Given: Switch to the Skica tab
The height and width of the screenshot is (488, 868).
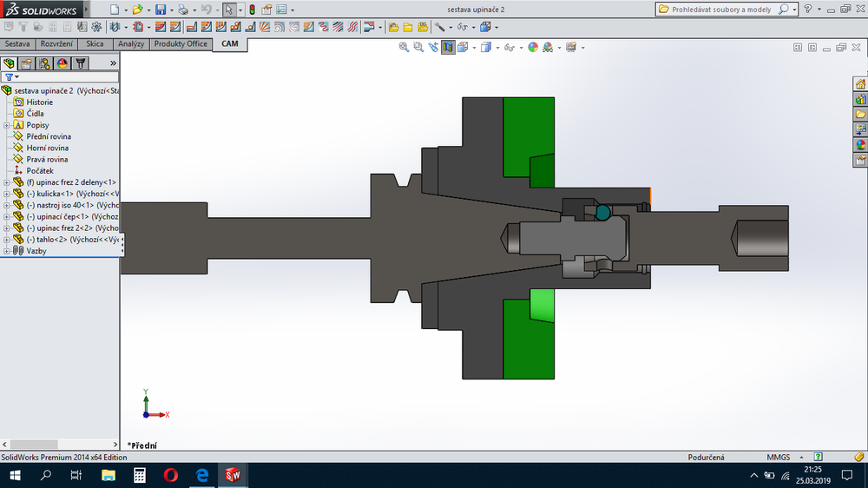Looking at the screenshot, I should point(95,44).
